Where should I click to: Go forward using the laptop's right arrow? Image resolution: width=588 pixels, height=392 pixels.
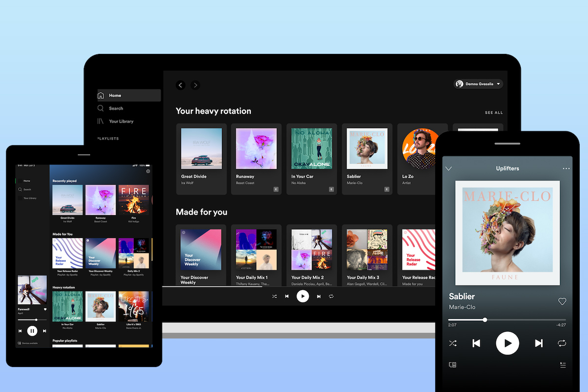tap(195, 85)
